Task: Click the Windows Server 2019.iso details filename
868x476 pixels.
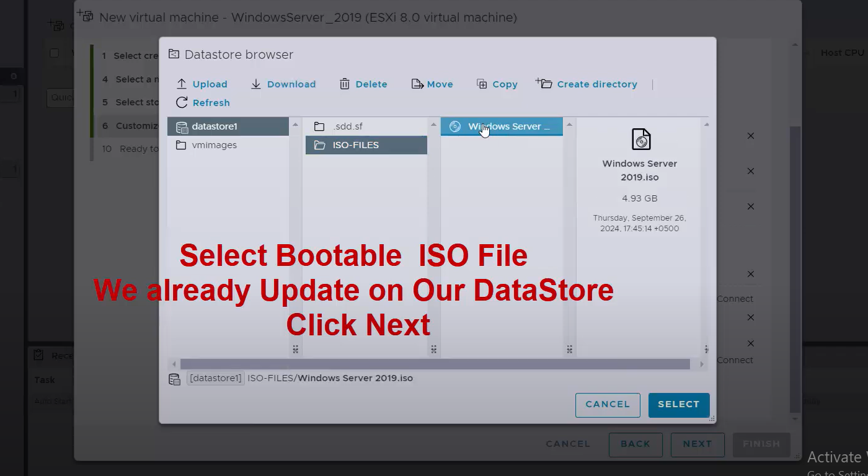Action: (640, 170)
